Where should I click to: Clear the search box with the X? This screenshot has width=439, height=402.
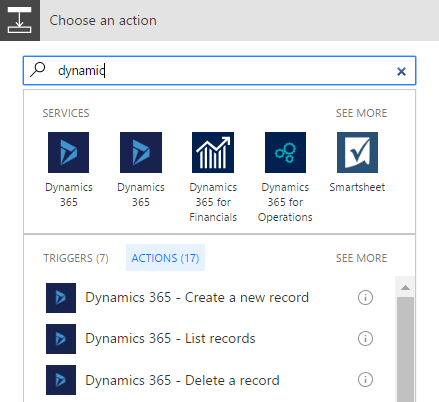pyautogui.click(x=401, y=71)
